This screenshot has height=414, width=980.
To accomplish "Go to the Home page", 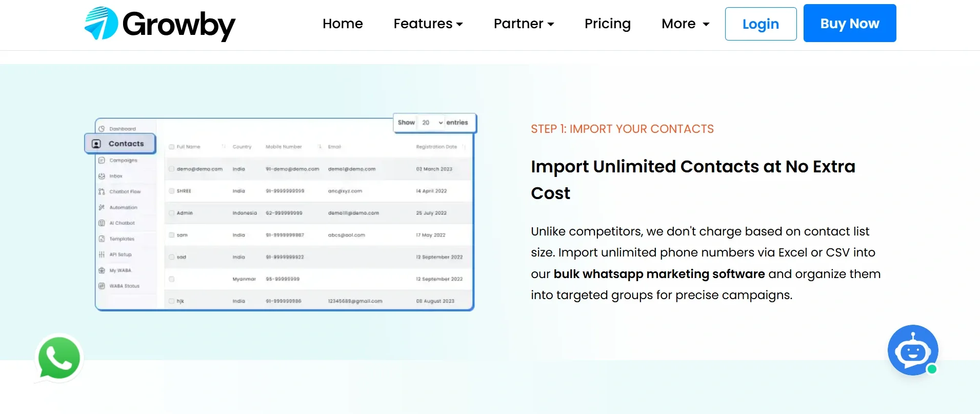I will [343, 24].
